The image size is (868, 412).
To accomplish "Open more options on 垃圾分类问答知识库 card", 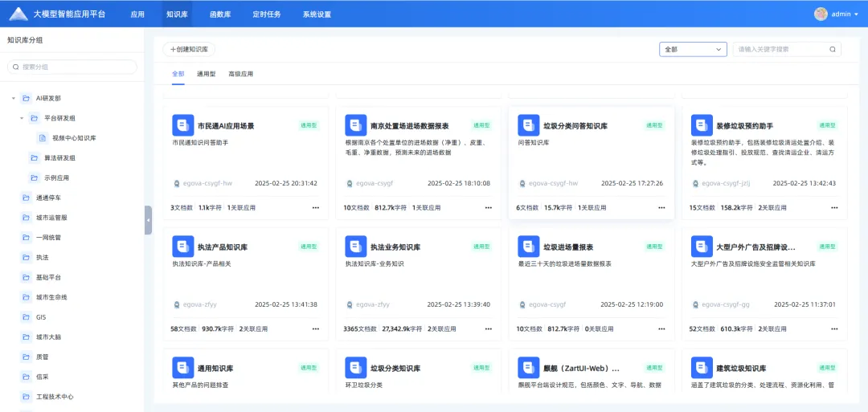I will click(661, 207).
